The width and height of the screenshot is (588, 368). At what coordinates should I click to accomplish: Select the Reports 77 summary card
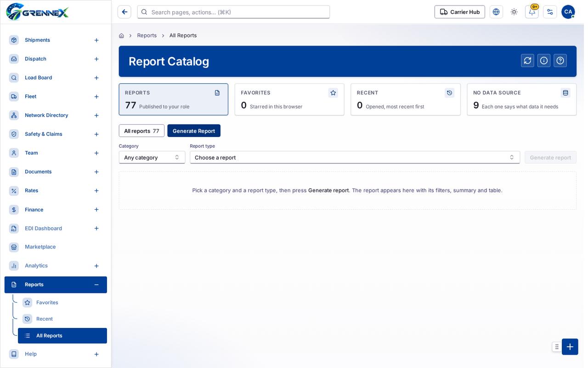174,99
